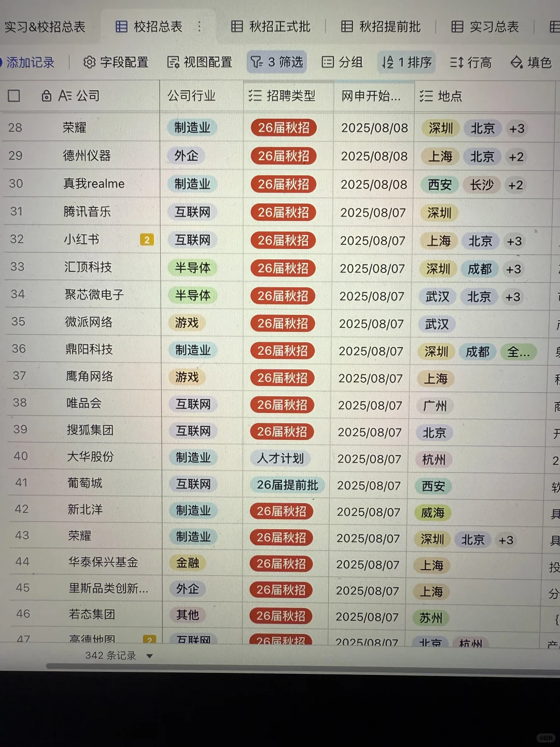Switch to the 秋招提前批 tab
This screenshot has height=747, width=560.
(x=381, y=26)
